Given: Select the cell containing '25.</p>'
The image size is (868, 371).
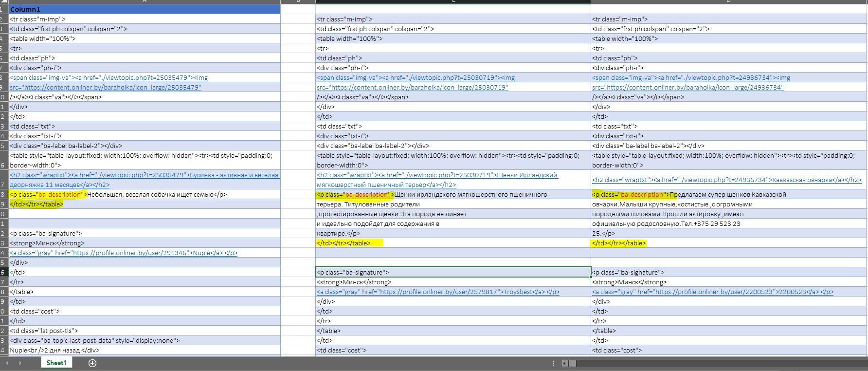Looking at the screenshot, I should pos(729,233).
